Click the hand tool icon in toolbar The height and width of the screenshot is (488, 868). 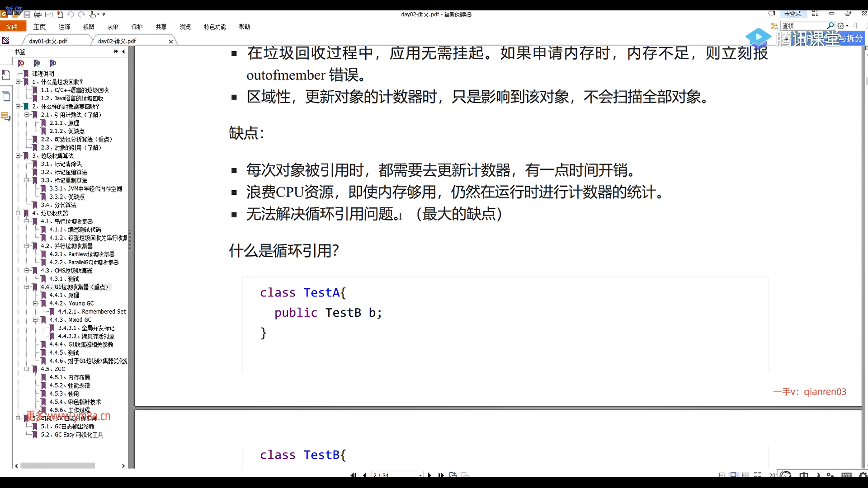pyautogui.click(x=93, y=14)
